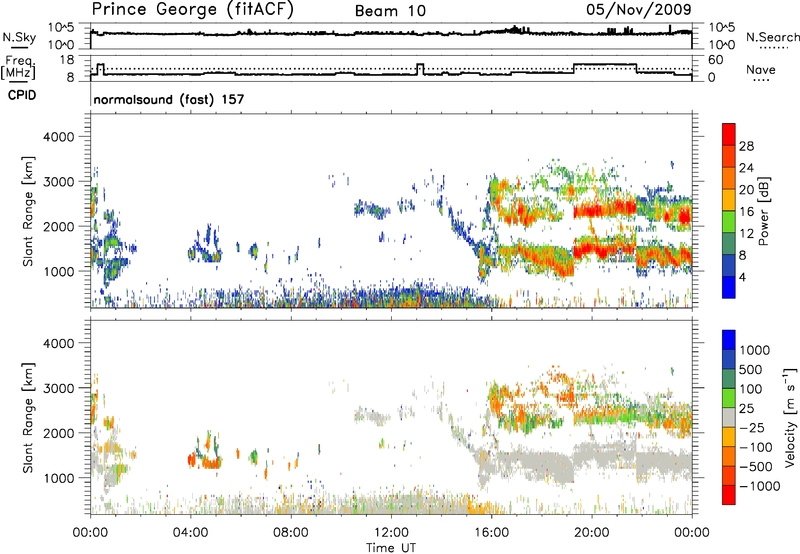Click the 'Prince George (fitACF)' title text
800x554 pixels.
tap(192, 10)
